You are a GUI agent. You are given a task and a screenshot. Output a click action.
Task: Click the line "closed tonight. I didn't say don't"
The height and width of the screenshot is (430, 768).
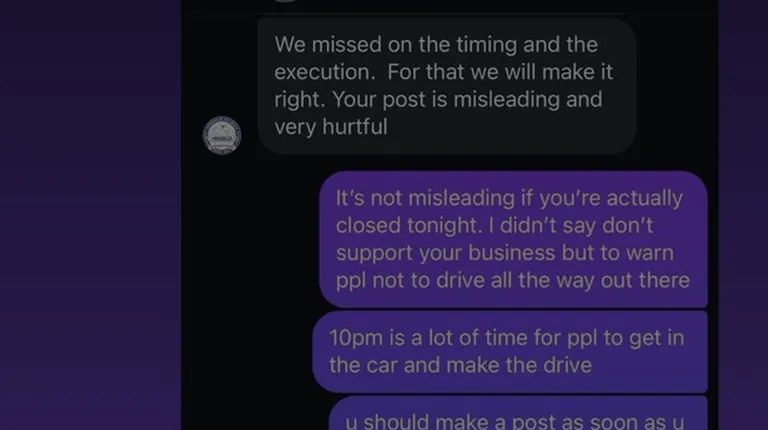(494, 226)
